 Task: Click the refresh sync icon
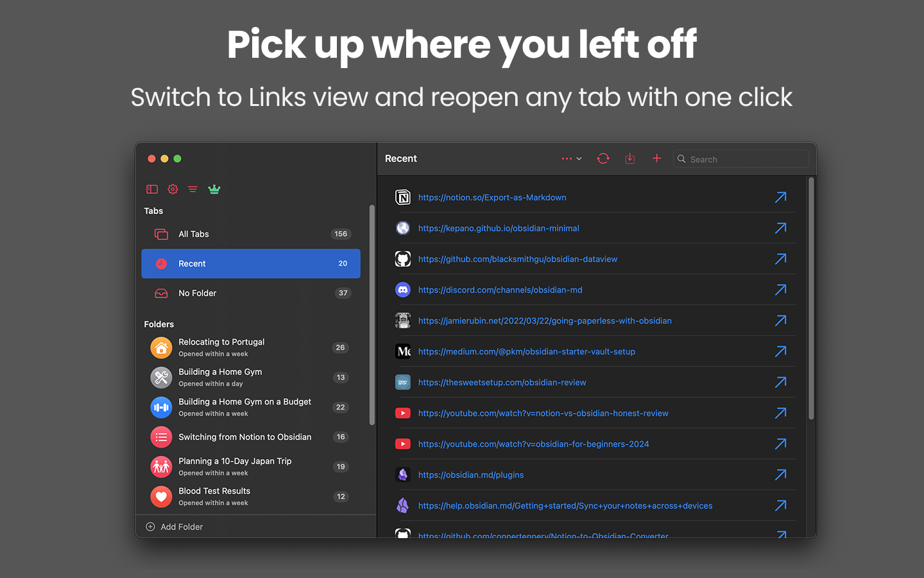603,159
